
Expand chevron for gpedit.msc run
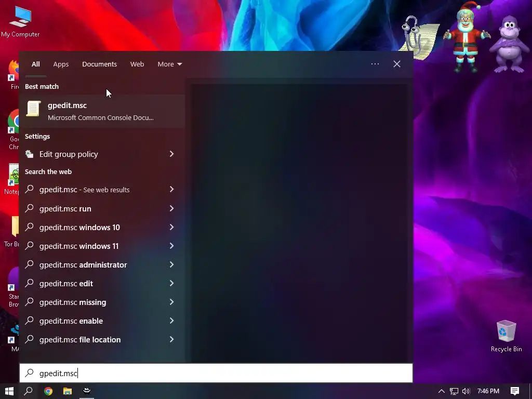click(x=171, y=208)
